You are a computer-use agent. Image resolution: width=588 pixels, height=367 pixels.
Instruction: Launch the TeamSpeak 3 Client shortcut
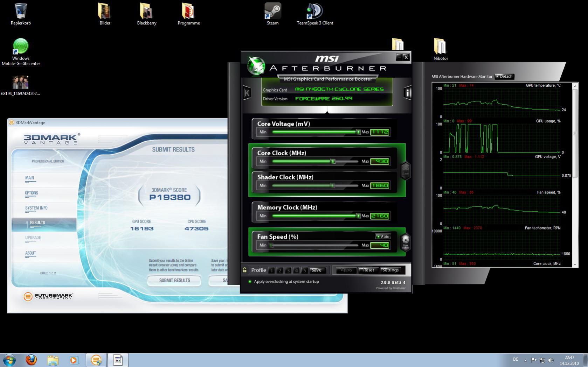pos(315,14)
